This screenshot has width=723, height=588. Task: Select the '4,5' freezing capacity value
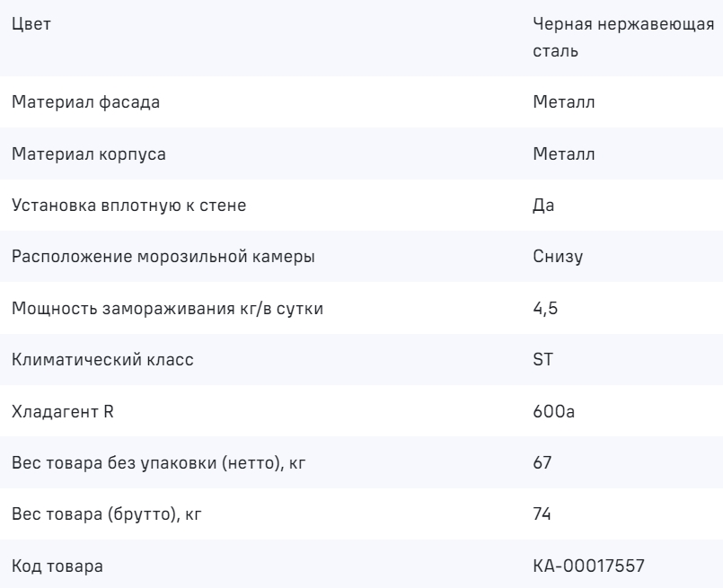click(544, 310)
